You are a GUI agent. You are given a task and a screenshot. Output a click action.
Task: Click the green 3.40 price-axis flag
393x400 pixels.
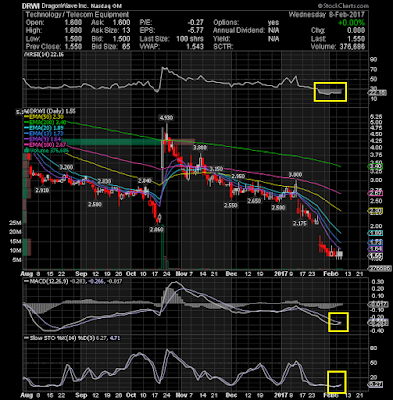click(x=375, y=166)
